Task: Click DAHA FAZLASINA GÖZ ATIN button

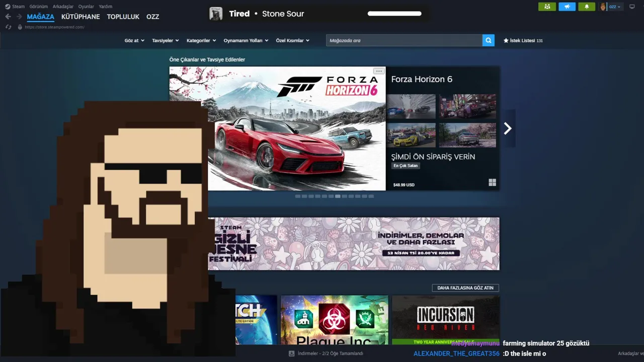Action: 465,288
